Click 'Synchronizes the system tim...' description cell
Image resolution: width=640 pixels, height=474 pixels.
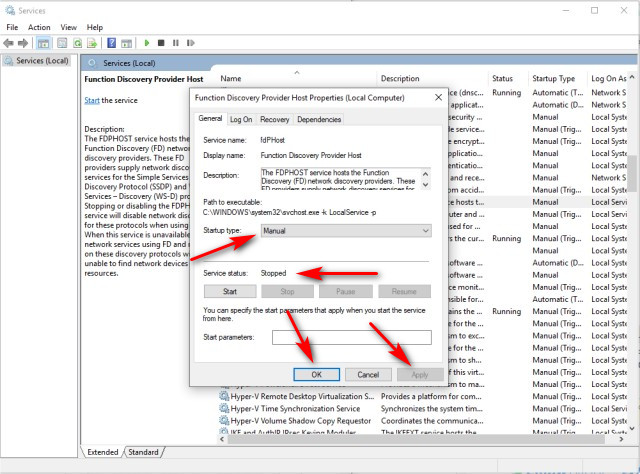tap(432, 408)
